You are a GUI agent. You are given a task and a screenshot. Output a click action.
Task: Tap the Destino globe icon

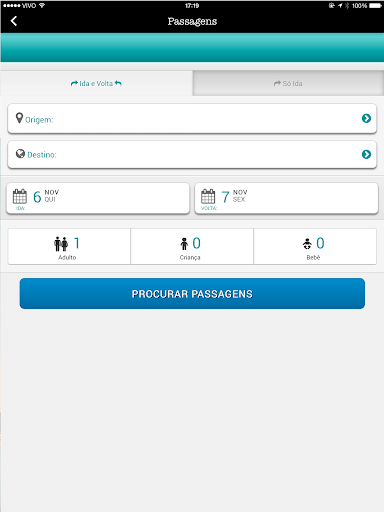pyautogui.click(x=20, y=154)
